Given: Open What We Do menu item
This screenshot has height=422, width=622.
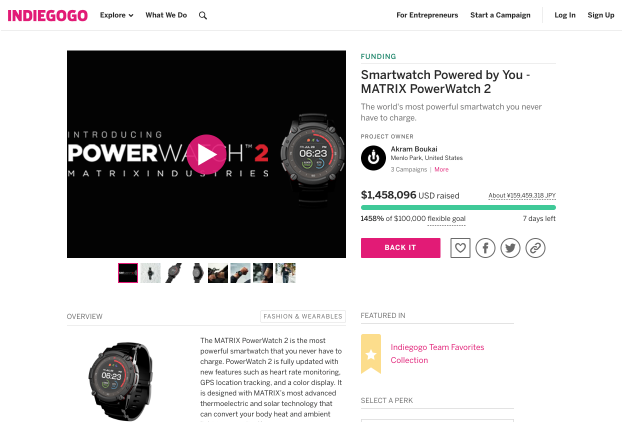Looking at the screenshot, I should click(166, 15).
